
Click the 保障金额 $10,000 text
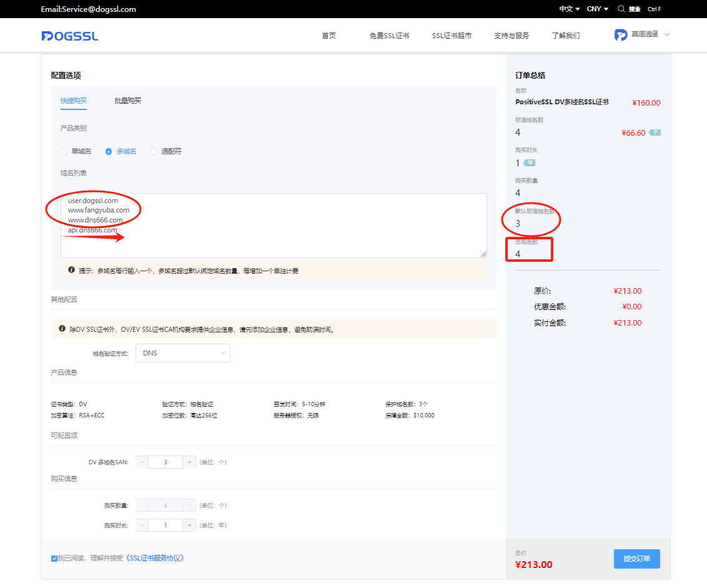(x=410, y=415)
